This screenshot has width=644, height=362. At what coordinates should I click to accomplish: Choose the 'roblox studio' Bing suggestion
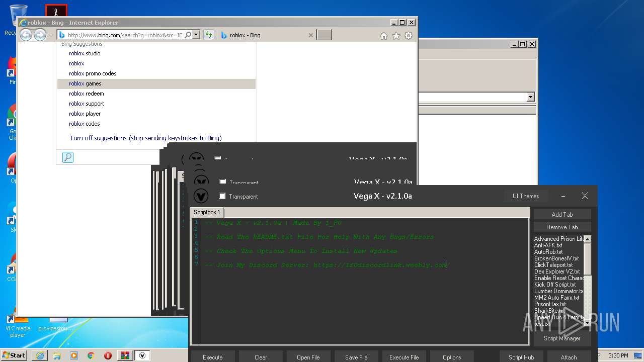[x=156, y=53]
